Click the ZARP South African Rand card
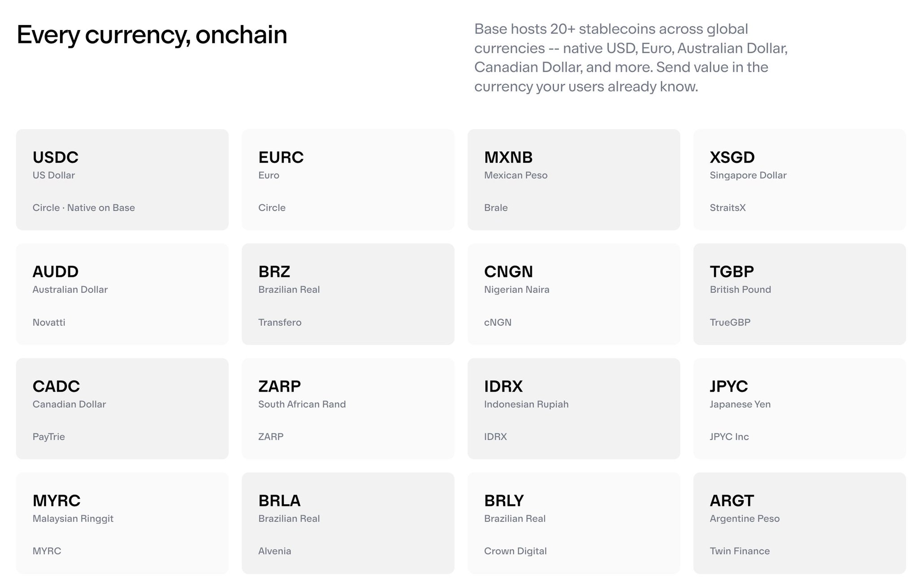 point(348,408)
